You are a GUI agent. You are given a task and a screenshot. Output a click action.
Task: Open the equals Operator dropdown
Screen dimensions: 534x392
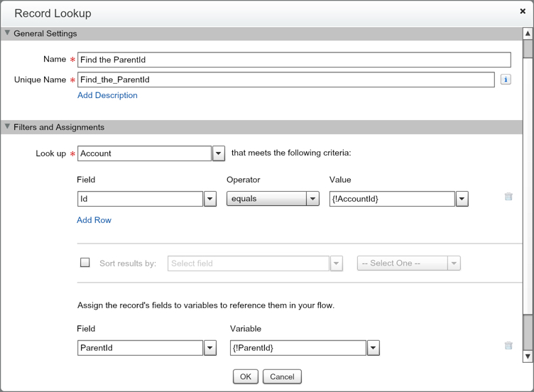click(x=312, y=200)
